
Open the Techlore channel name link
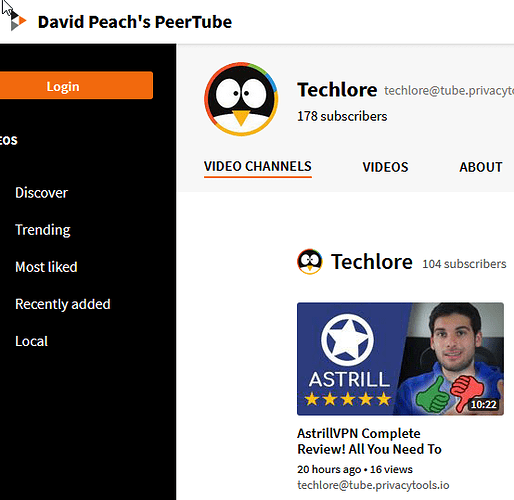tap(372, 262)
